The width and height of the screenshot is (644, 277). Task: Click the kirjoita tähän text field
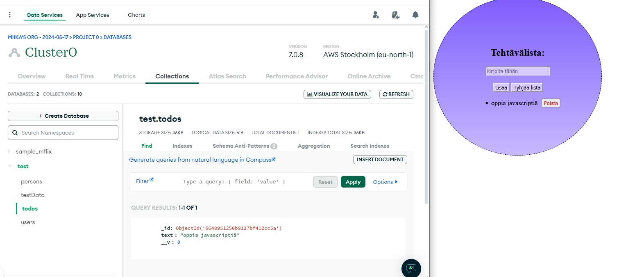(x=517, y=71)
